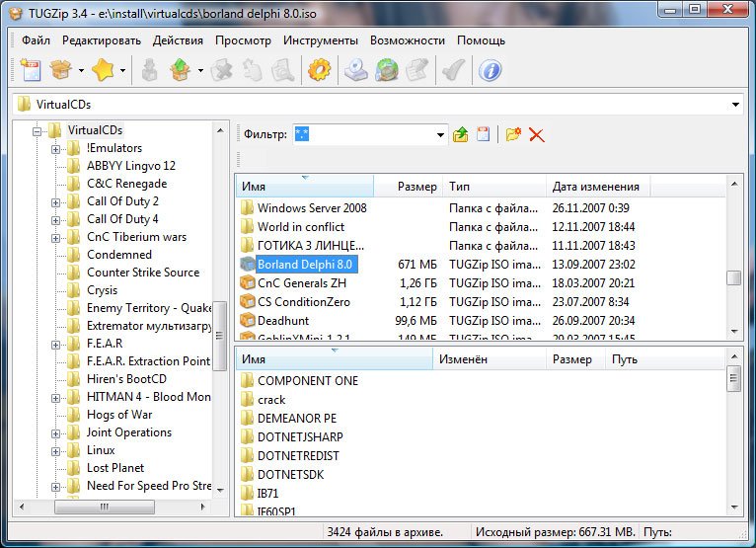The width and height of the screenshot is (756, 548).
Task: Open the Файл menu
Action: click(36, 40)
